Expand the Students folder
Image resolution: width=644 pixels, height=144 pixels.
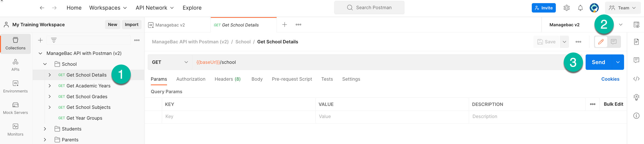point(45,129)
